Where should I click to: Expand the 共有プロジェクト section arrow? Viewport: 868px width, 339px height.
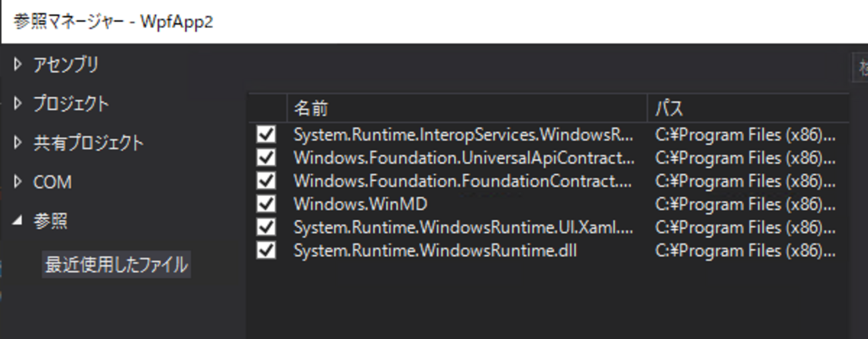[18, 143]
